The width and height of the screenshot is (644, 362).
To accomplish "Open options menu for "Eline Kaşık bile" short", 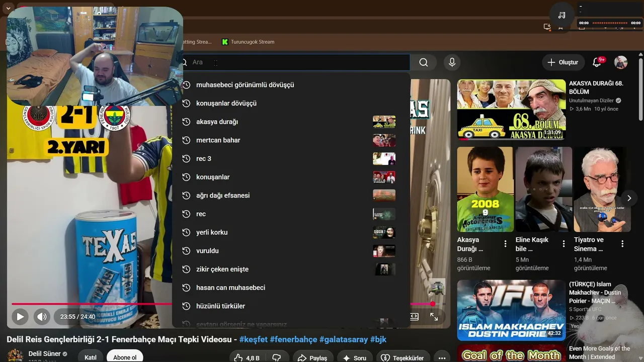I will [564, 244].
